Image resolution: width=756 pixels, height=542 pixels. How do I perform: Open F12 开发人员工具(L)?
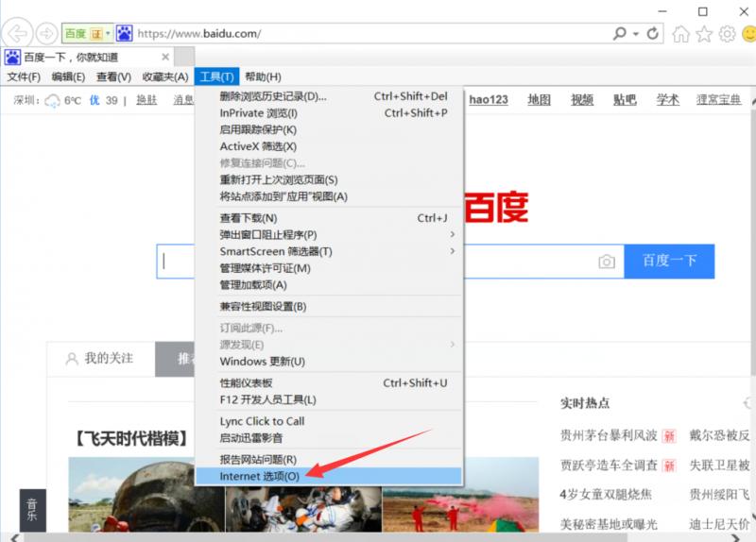point(329,399)
